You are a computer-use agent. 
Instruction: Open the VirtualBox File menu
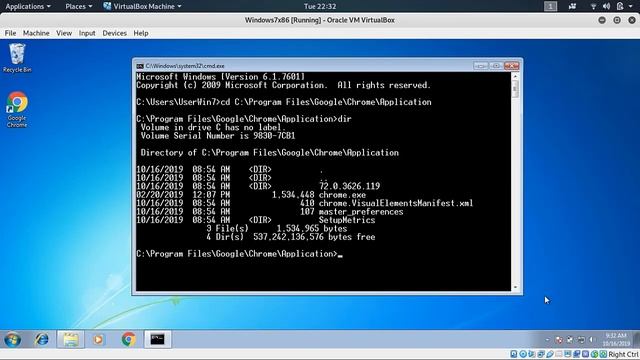tap(10, 33)
